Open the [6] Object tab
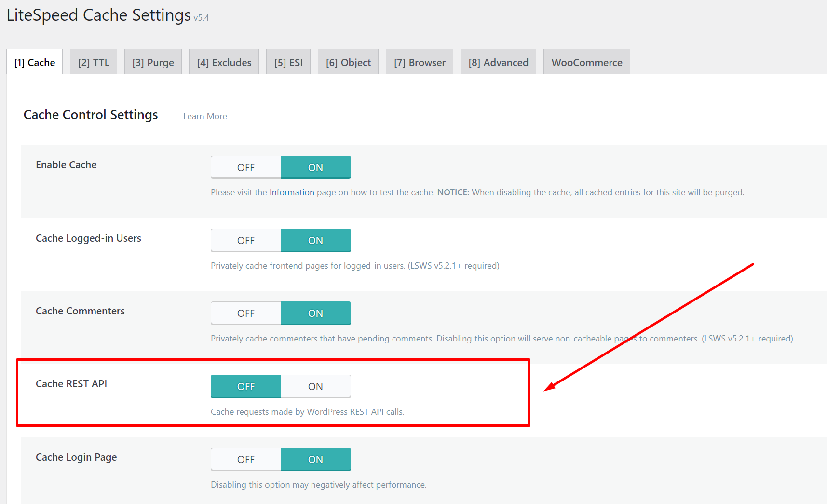This screenshot has height=504, width=827. coord(348,62)
